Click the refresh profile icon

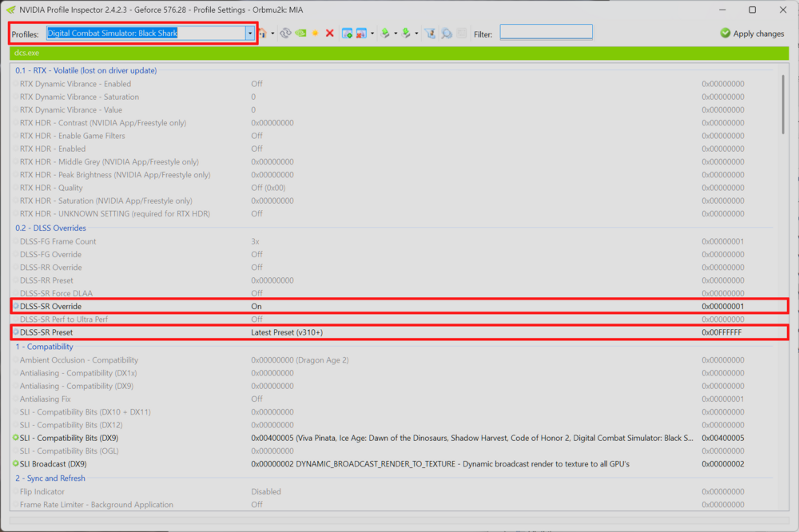click(x=285, y=33)
